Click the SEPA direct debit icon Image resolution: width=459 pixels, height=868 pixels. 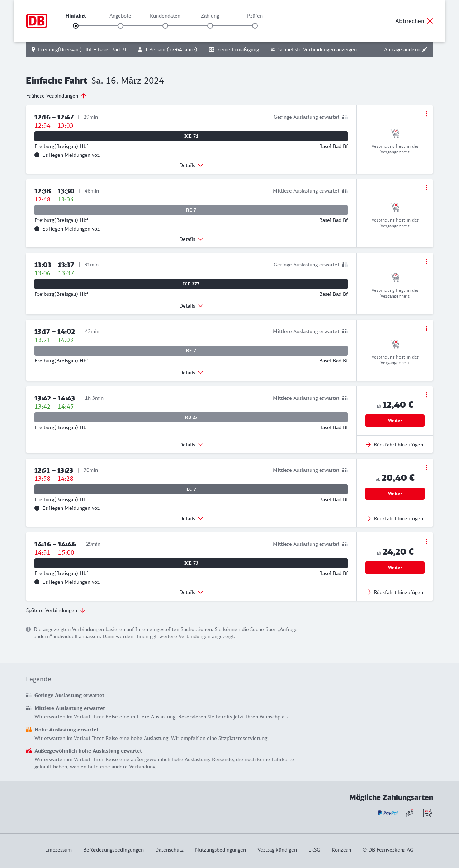427,813
